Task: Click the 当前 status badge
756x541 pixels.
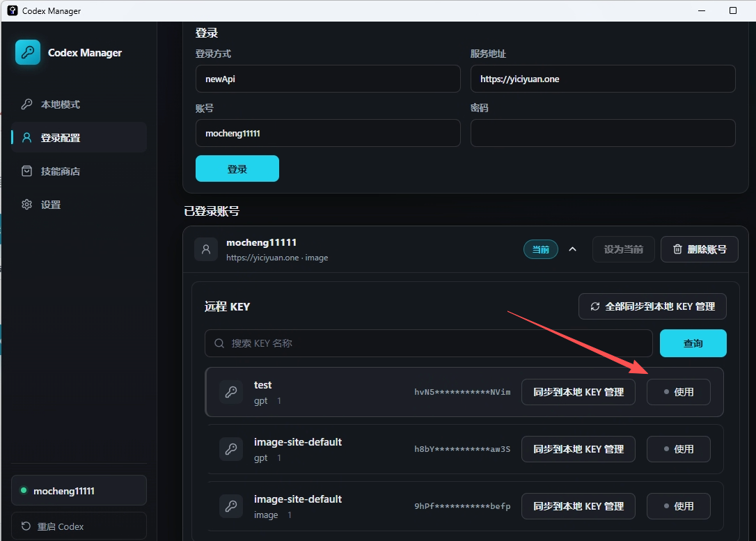Action: coord(540,249)
